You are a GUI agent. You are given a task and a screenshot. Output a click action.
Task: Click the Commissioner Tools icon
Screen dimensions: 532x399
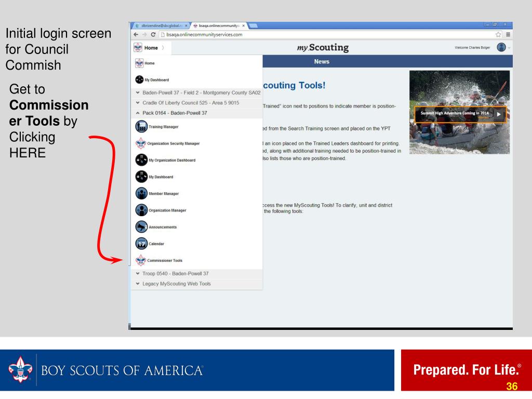[141, 260]
